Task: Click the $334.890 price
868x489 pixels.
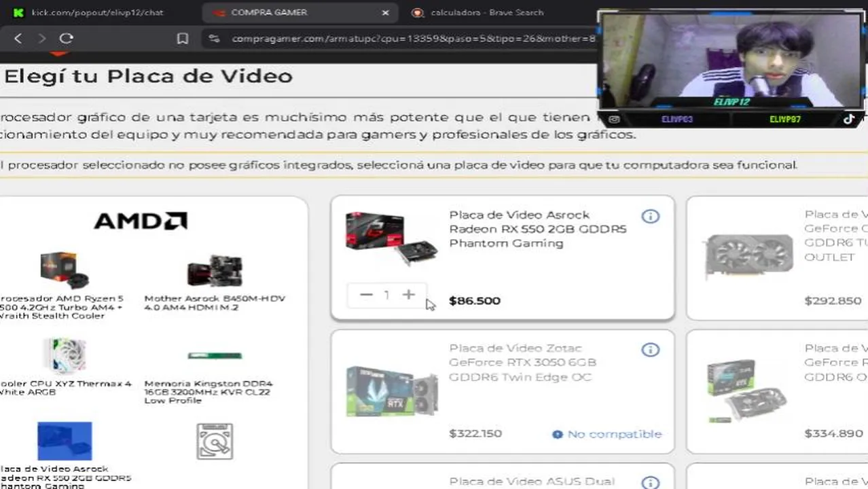Action: tap(833, 433)
